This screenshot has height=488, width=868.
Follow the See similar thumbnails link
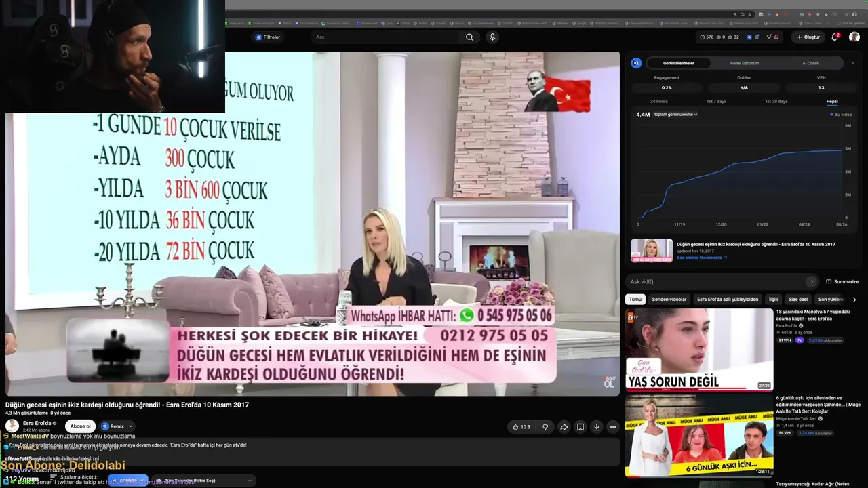(702, 258)
